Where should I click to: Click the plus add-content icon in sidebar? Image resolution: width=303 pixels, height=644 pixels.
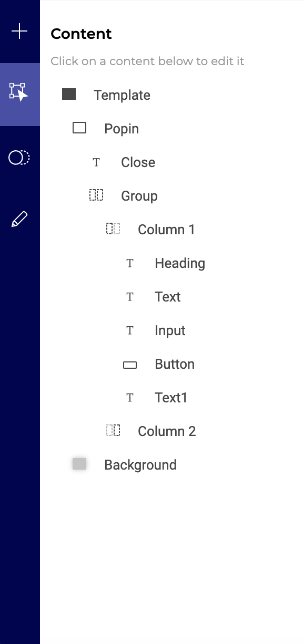tap(19, 32)
